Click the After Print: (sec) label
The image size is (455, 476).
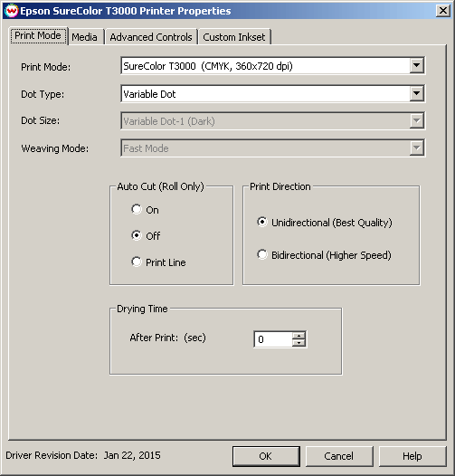tap(168, 338)
